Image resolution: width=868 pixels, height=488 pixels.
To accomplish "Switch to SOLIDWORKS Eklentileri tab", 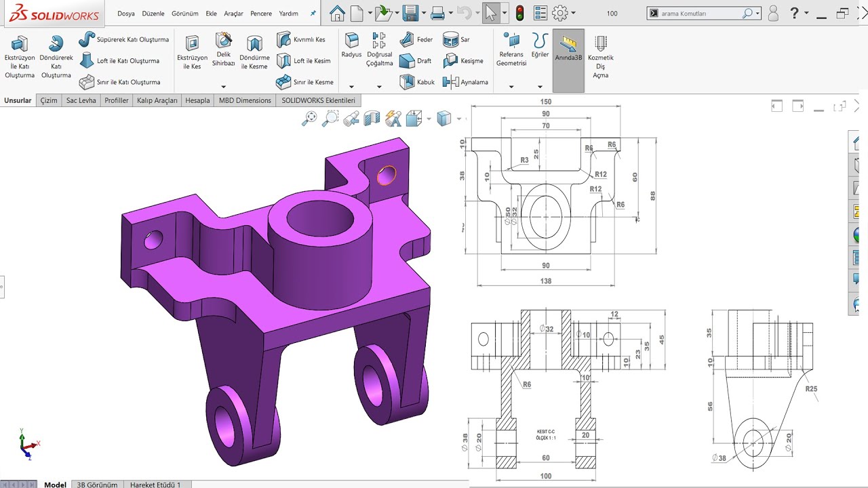I will tap(319, 100).
